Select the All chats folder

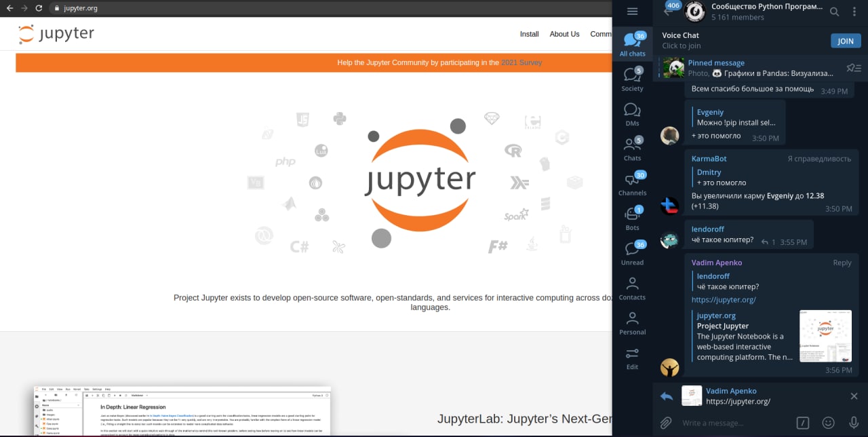pos(632,44)
